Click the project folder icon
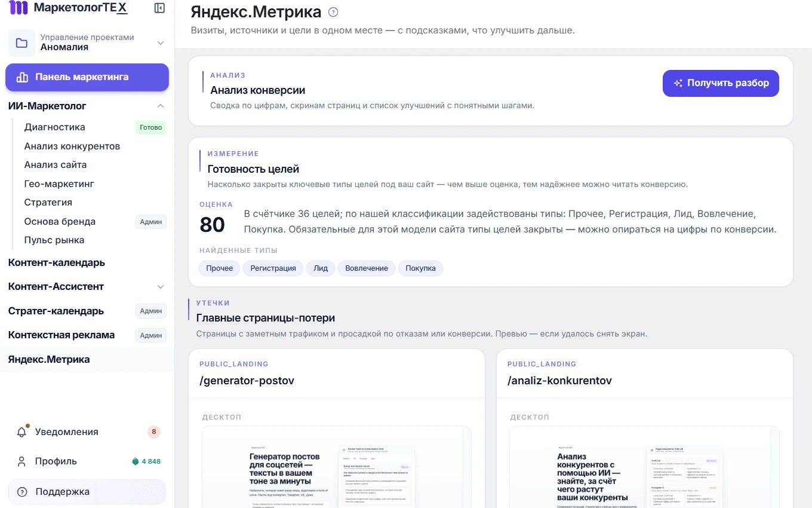The image size is (812, 508). [x=21, y=42]
